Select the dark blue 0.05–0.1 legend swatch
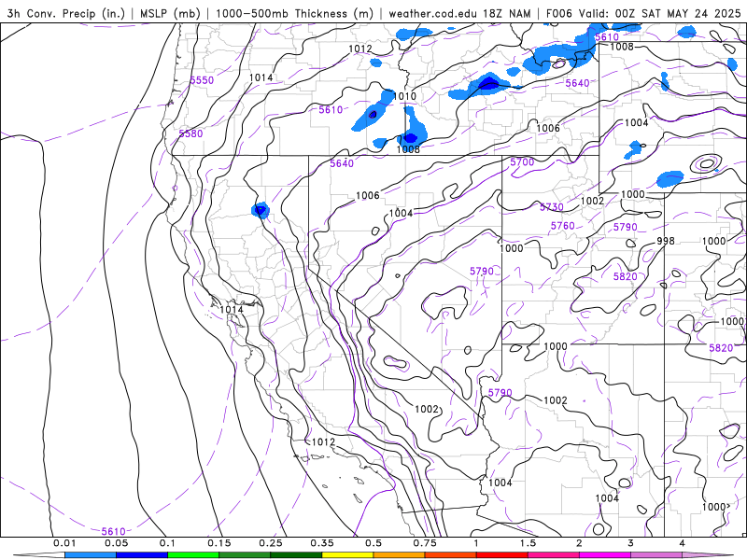This screenshot has height=560, width=747. 142,555
